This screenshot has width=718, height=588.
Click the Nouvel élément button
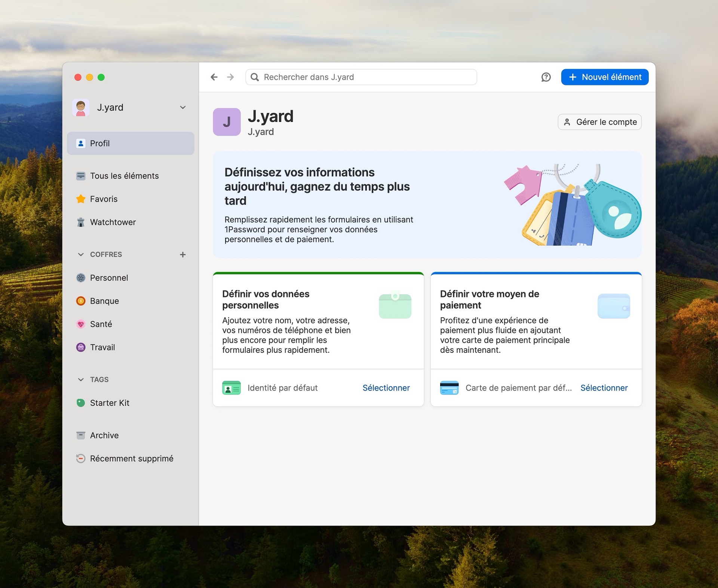[605, 77]
